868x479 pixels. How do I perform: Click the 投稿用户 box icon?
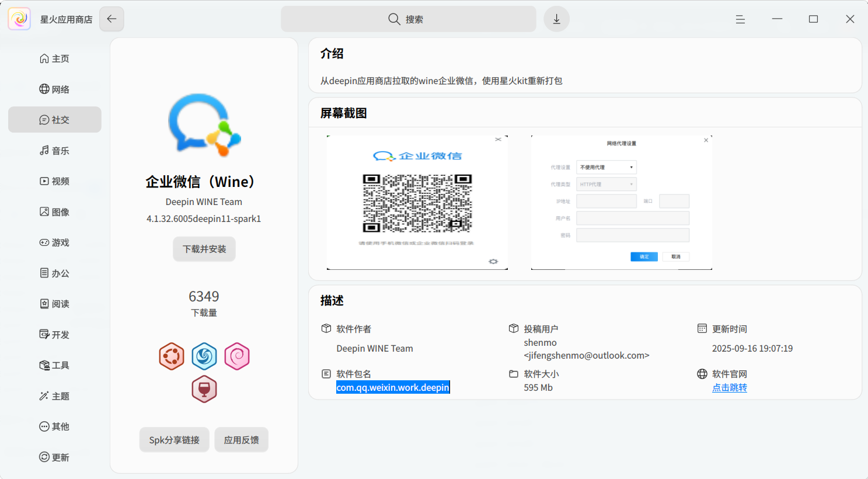[514, 328]
